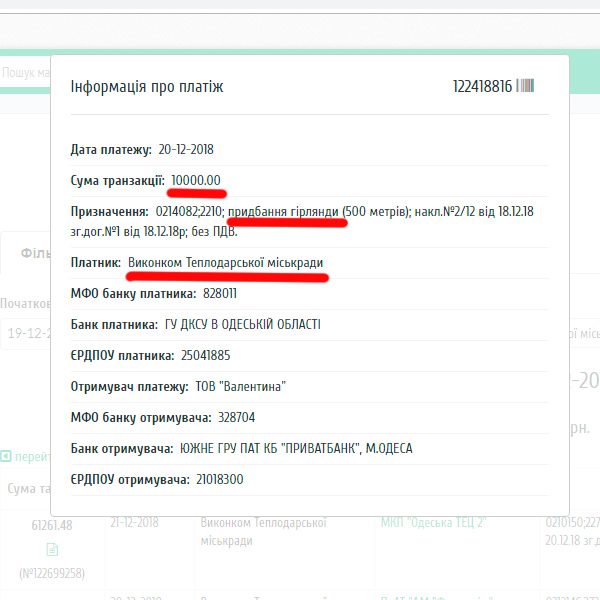Follow the 'перейти' link behind the payment dialog
This screenshot has width=600, height=600.
click(x=33, y=457)
